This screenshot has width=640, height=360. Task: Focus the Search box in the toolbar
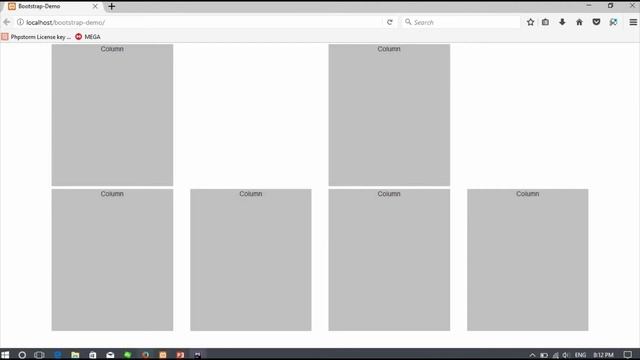click(x=461, y=22)
